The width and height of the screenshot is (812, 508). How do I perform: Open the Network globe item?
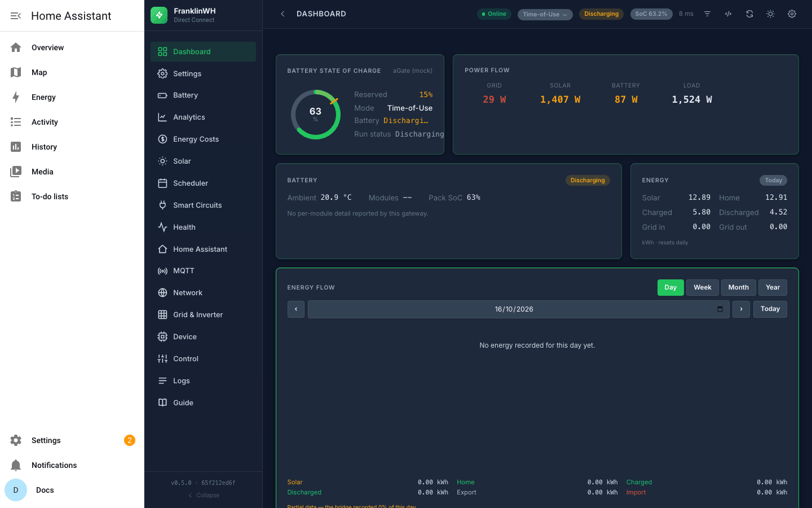[x=203, y=293]
